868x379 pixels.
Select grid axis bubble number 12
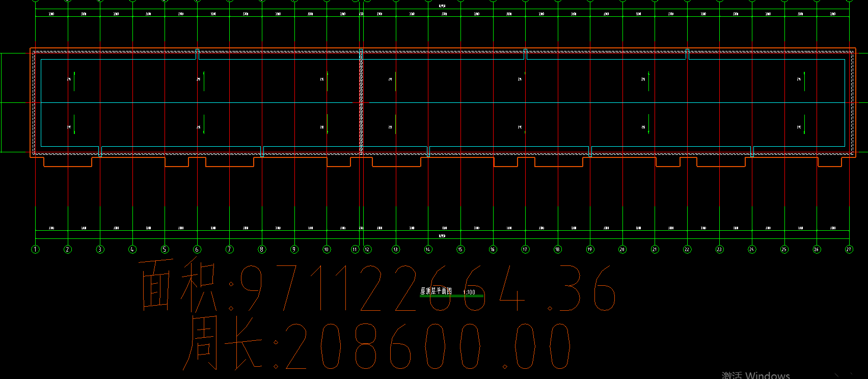click(x=367, y=249)
